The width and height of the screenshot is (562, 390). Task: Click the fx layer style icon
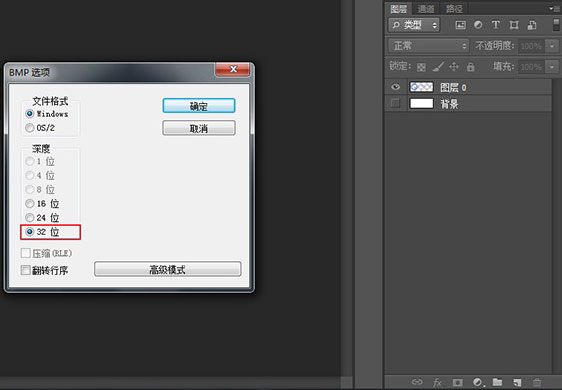[437, 382]
